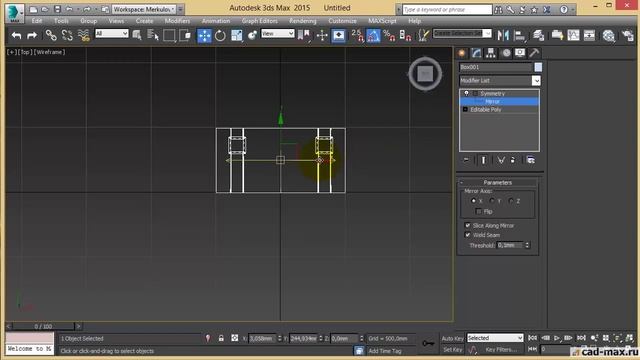Activate Bind to Space Warp tool
The height and width of the screenshot is (360, 640).
(84, 36)
